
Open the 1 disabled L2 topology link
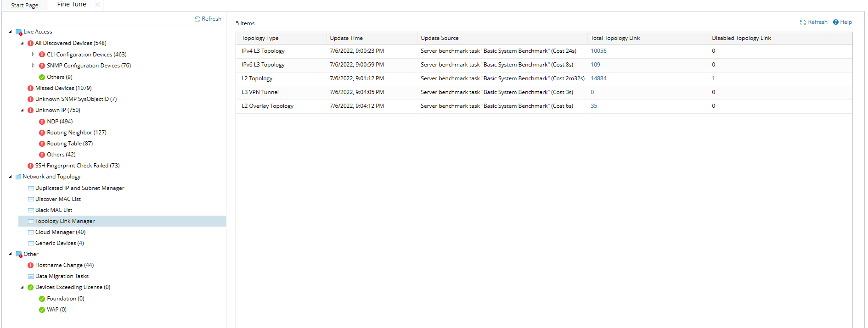click(x=713, y=78)
